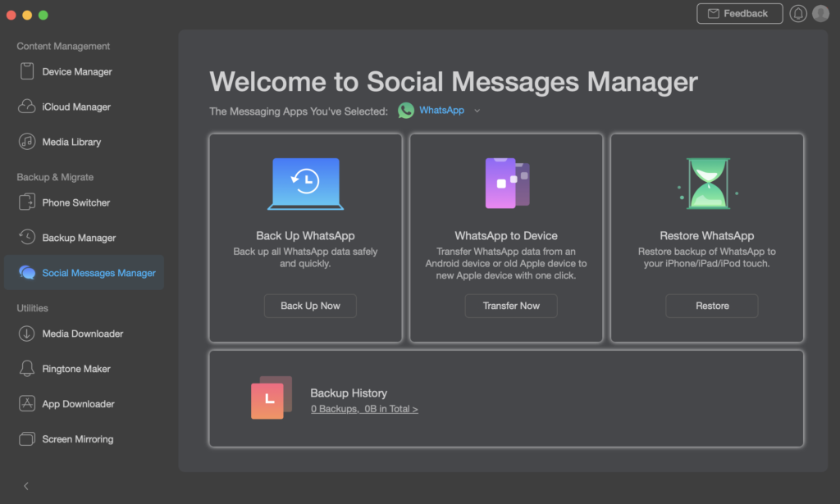This screenshot has width=840, height=504.
Task: Click the Feedback button in title bar
Action: 739,14
